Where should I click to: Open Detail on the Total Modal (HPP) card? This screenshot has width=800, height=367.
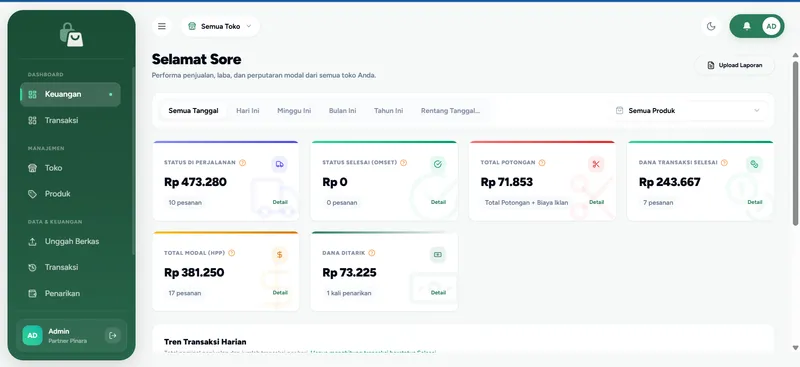[x=280, y=292]
